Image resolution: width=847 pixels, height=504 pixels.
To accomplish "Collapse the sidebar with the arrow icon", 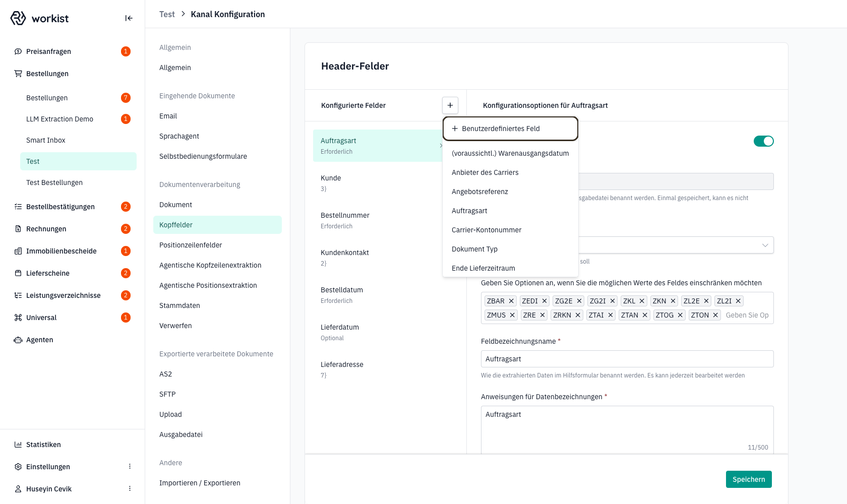I will [129, 18].
